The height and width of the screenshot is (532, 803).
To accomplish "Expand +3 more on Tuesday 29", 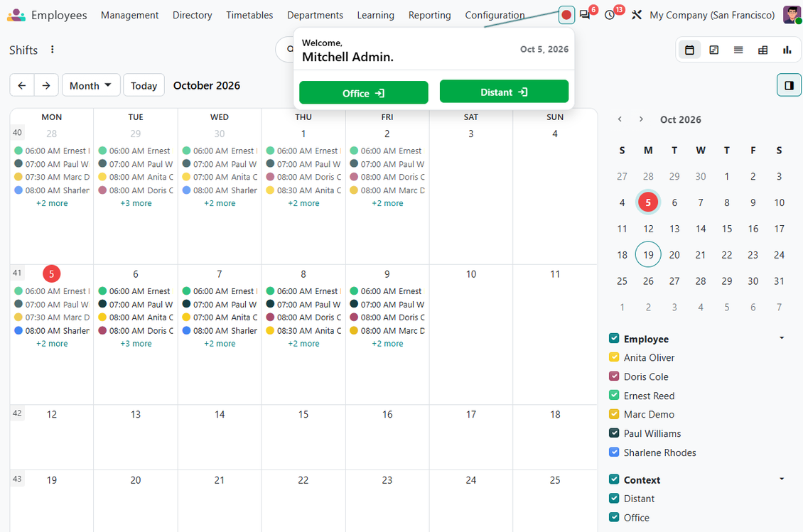I will 136,203.
